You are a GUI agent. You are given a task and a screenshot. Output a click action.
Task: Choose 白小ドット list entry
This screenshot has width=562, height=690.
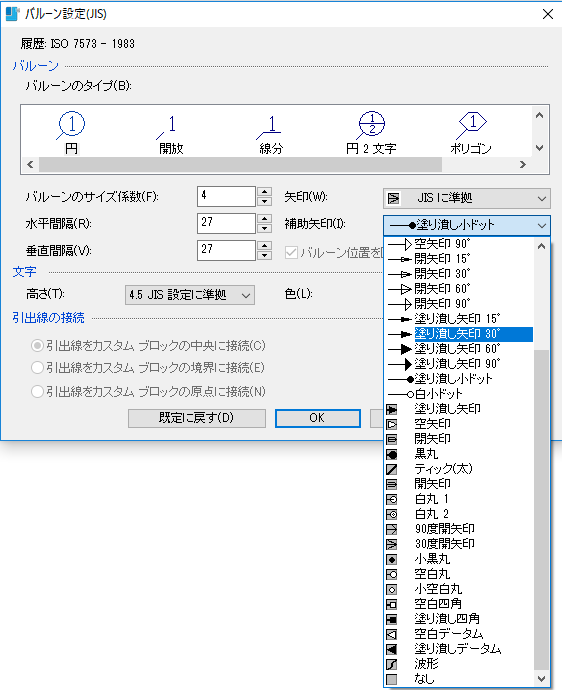pyautogui.click(x=458, y=394)
